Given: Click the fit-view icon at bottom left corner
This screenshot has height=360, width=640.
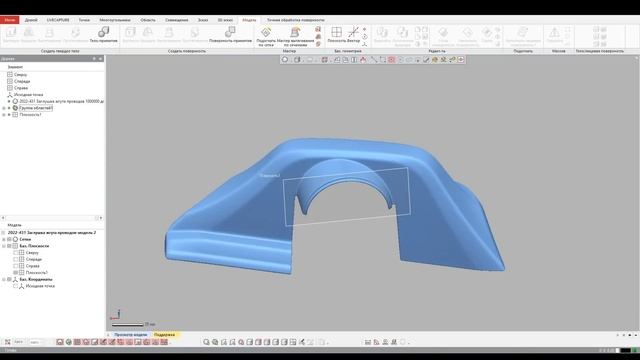Looking at the screenshot, I should coord(7,342).
